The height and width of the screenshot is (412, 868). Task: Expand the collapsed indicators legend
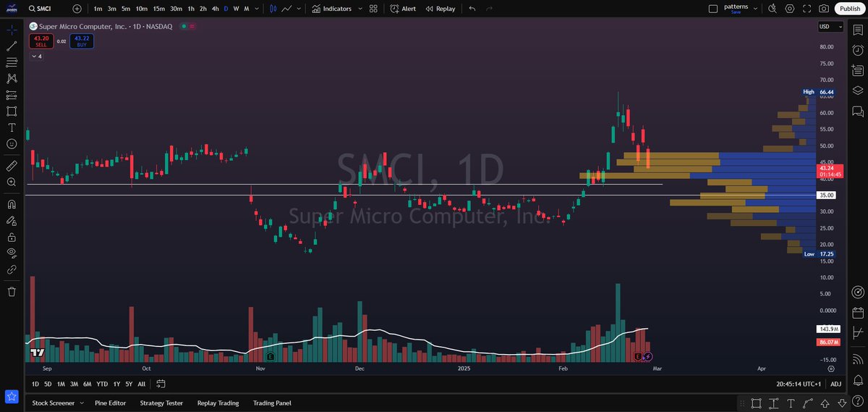tap(35, 56)
